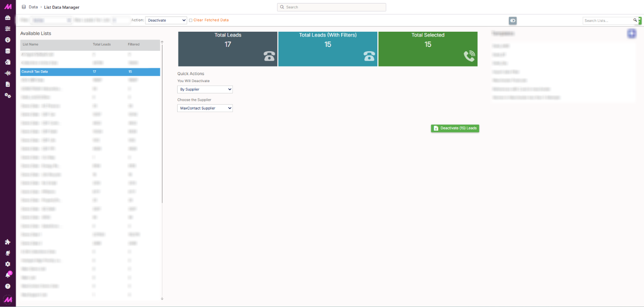Click the Available Lists heading

(x=36, y=33)
